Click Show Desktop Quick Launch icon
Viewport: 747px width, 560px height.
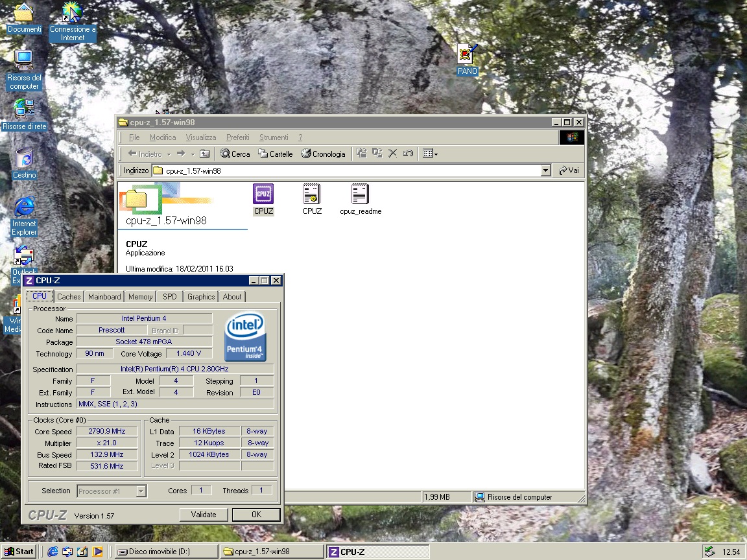(x=82, y=552)
